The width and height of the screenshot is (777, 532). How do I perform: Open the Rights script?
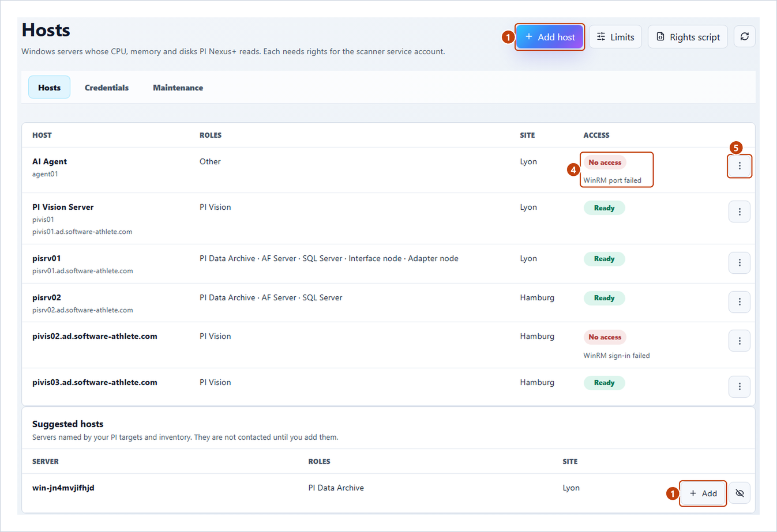[688, 37]
